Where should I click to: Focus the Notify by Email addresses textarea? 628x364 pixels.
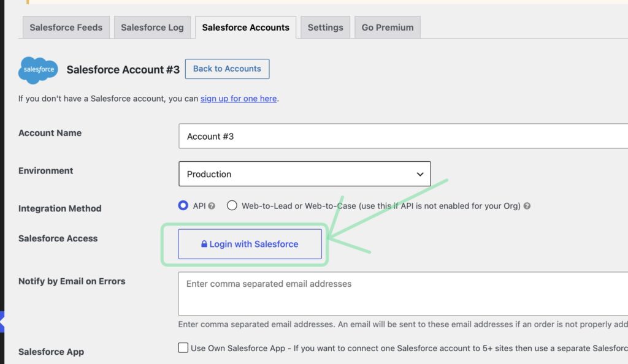[404, 294]
